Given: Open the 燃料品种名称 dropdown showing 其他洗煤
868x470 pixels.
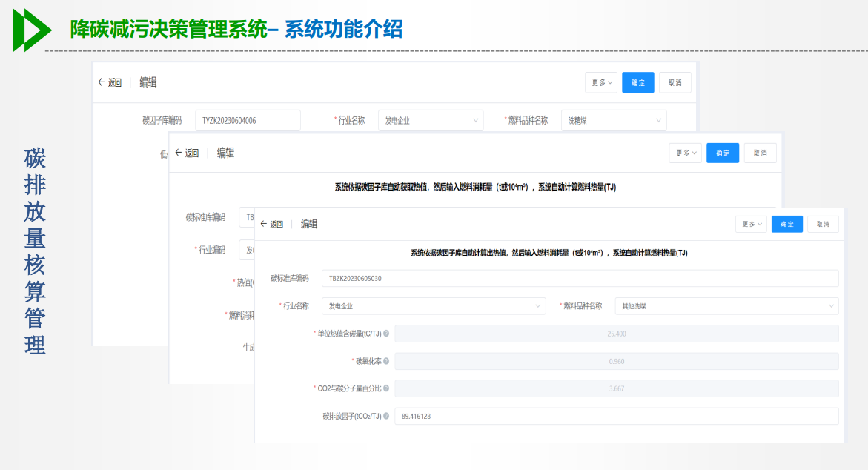Looking at the screenshot, I should click(x=727, y=306).
